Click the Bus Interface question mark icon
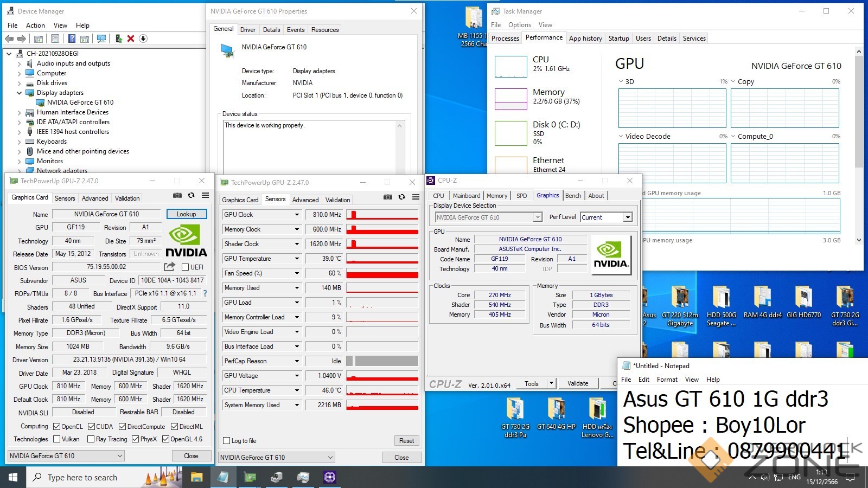Screen dimensions: 868x488 [205, 293]
